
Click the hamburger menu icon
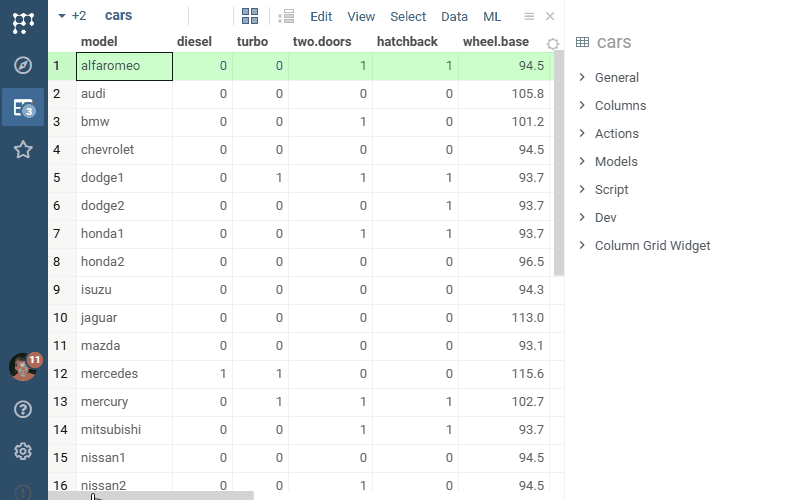point(529,17)
